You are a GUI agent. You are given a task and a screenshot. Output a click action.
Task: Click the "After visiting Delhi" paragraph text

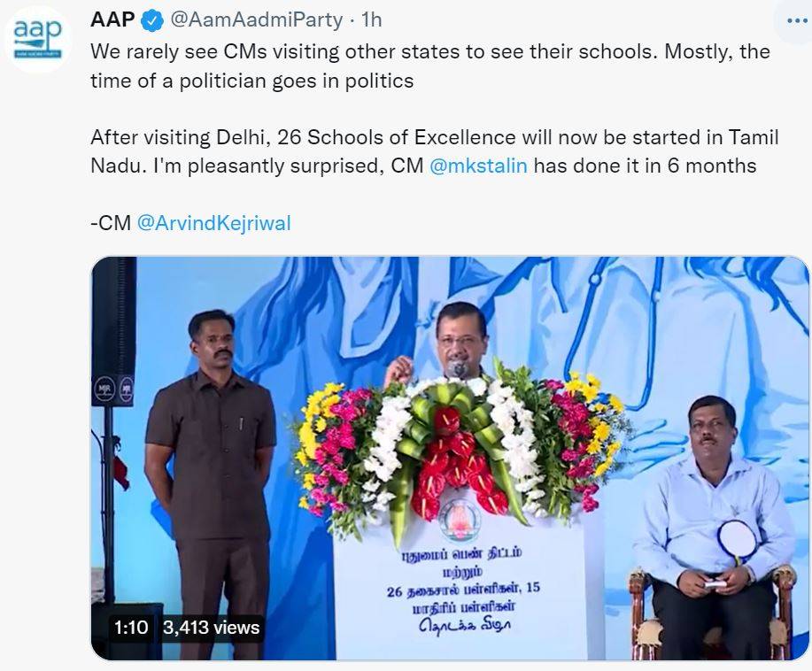point(434,137)
